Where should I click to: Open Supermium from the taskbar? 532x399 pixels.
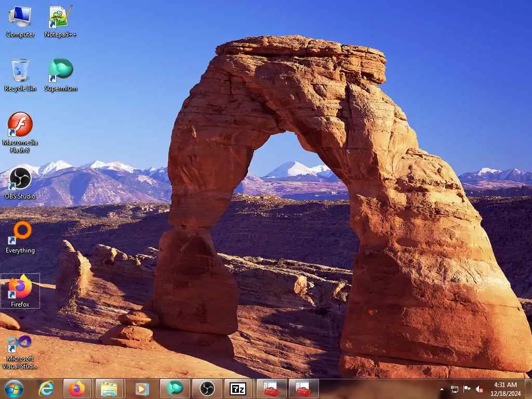[174, 389]
